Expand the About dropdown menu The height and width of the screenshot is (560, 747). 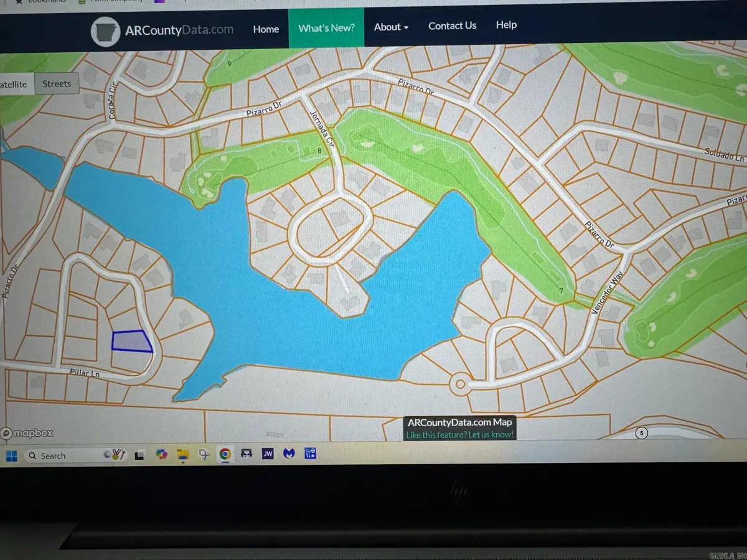[x=391, y=27]
